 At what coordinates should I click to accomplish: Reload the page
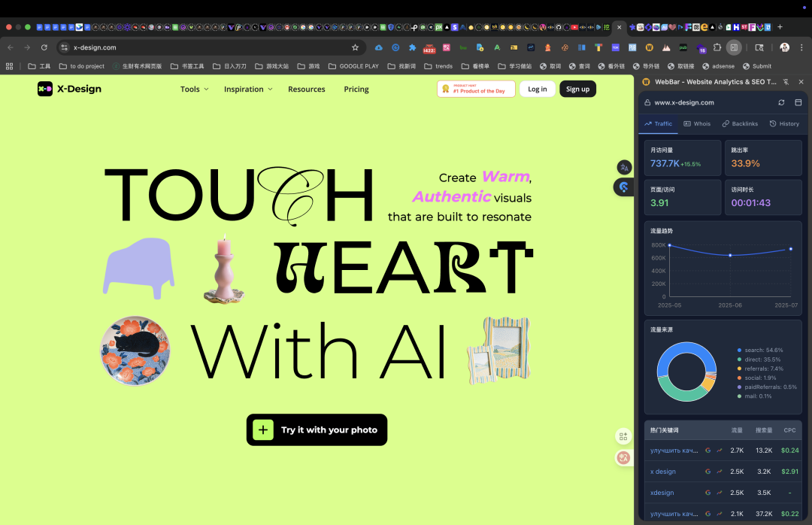tap(44, 47)
